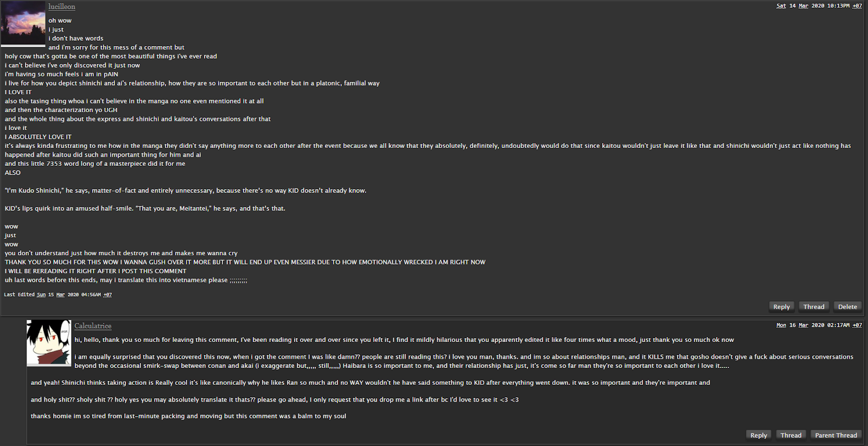
Task: Click 'Mar' in the Sat 14 timestamp
Action: tap(803, 6)
